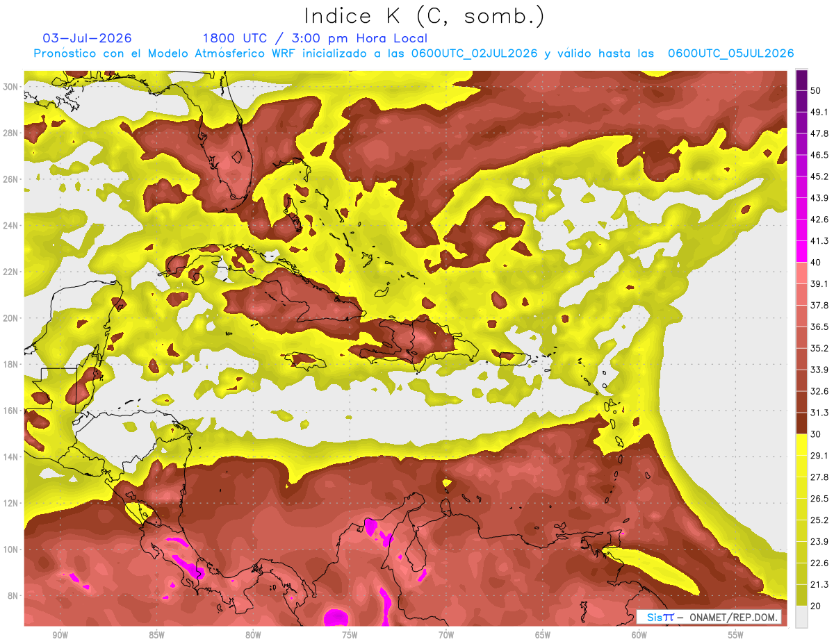Click the latitude label "30N"
This screenshot has height=644, width=834.
pos(10,87)
